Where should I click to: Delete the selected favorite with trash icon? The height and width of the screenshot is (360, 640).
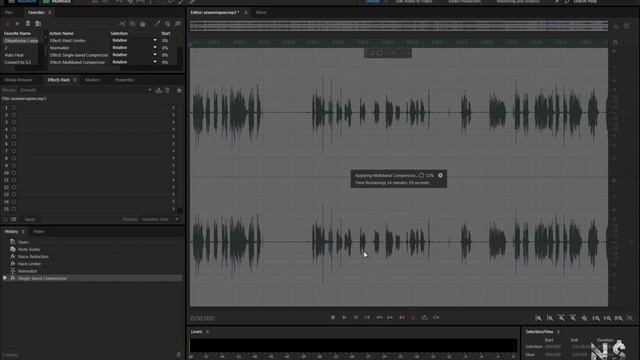(x=28, y=24)
